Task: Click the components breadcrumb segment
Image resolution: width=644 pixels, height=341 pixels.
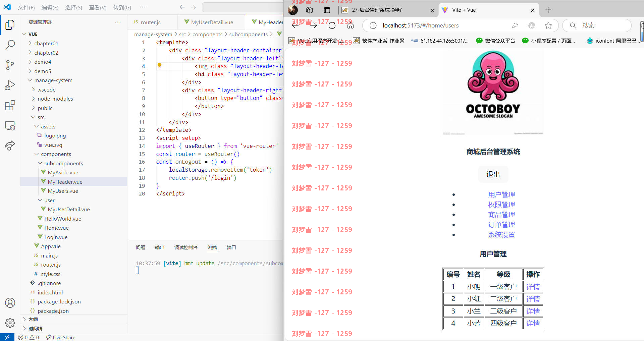Action: [207, 34]
